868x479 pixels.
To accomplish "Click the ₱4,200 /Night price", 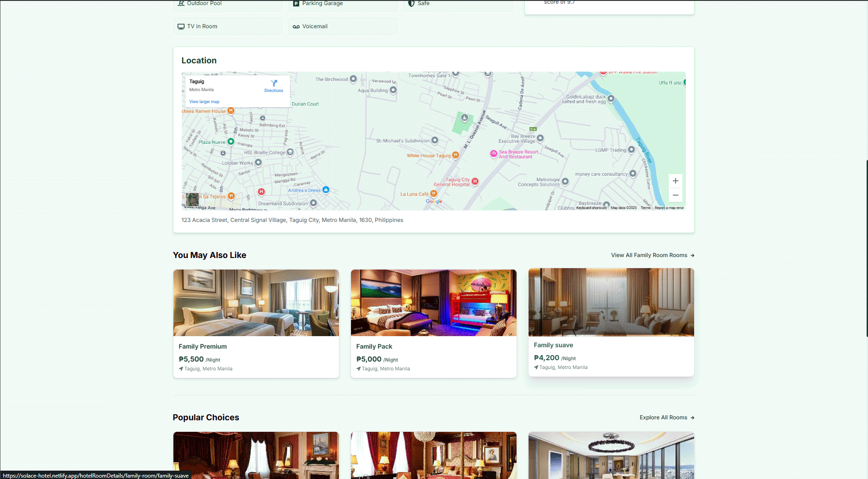I will tap(554, 358).
